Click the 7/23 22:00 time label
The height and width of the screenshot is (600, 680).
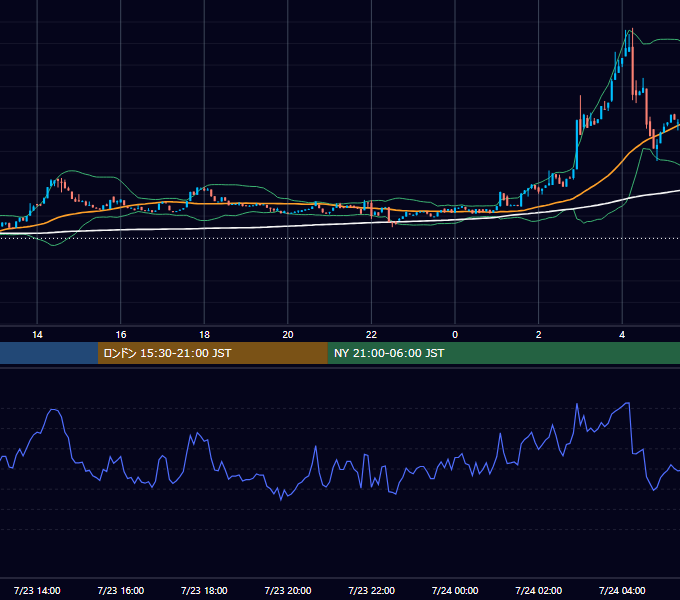(x=372, y=590)
